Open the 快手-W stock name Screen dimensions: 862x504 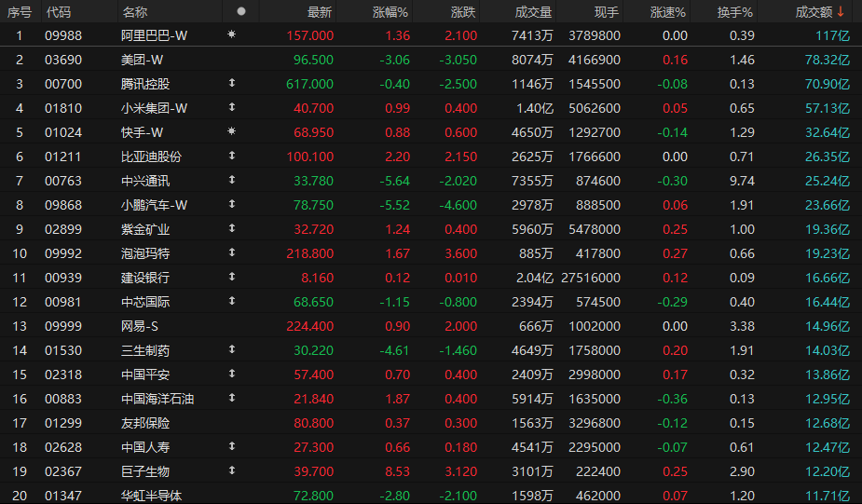point(142,132)
